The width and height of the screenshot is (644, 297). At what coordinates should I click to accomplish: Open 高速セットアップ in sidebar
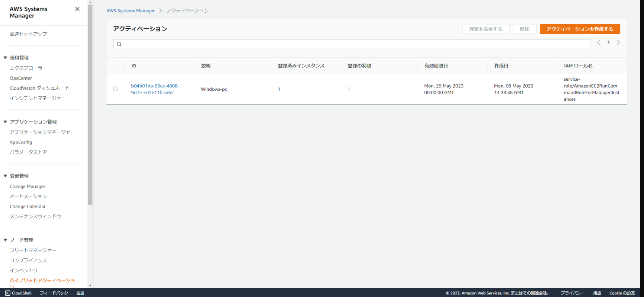click(x=28, y=34)
